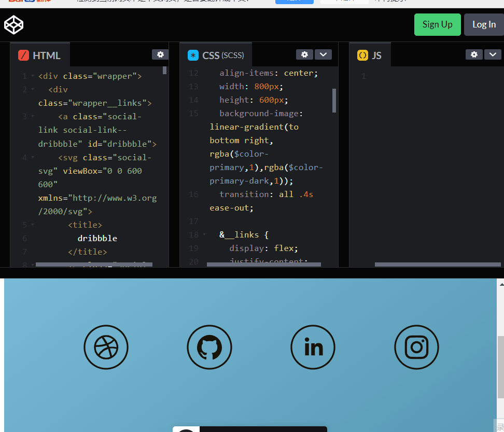Click 'background-image:' on CSS line 15
The width and height of the screenshot is (504, 432).
click(261, 114)
